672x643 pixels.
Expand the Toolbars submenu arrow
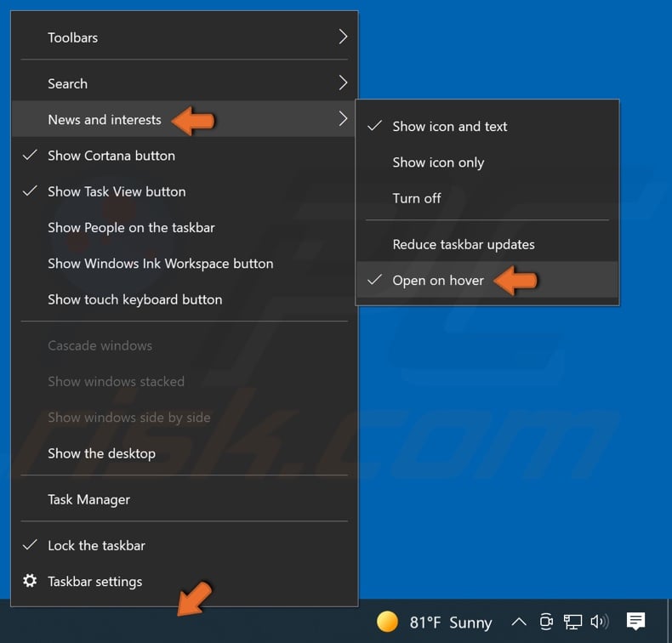coord(343,37)
